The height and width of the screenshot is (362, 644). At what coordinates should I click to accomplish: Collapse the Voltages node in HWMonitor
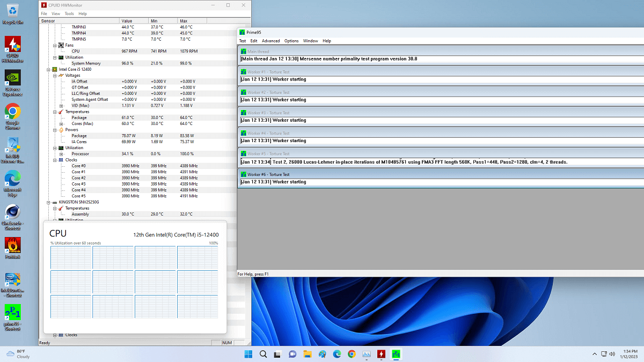click(x=55, y=75)
